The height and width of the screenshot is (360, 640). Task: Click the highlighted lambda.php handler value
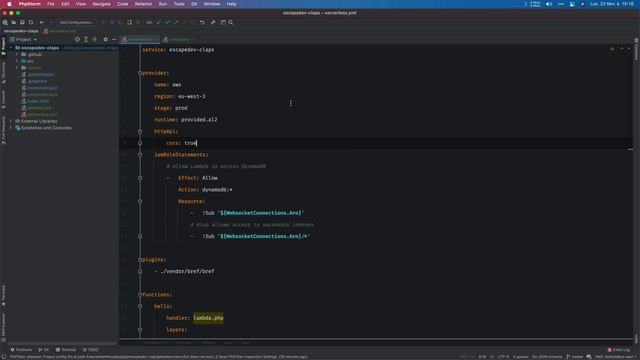(208, 318)
